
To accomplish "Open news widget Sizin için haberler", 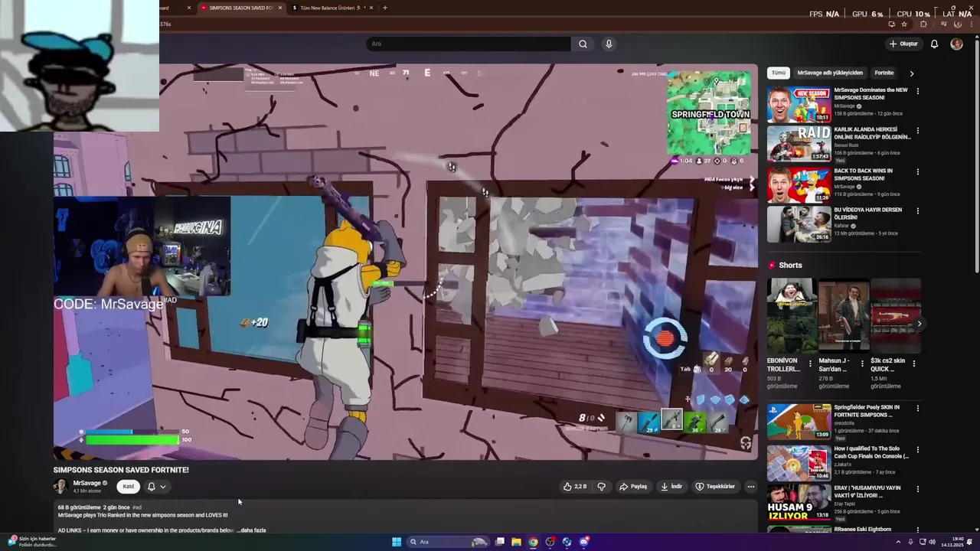I will 31,542.
